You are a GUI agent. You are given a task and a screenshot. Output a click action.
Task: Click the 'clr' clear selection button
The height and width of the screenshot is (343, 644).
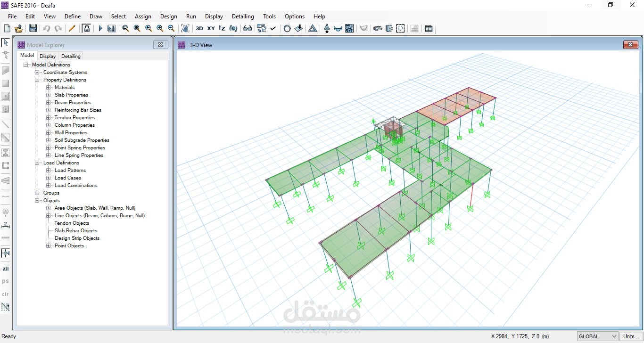6,294
